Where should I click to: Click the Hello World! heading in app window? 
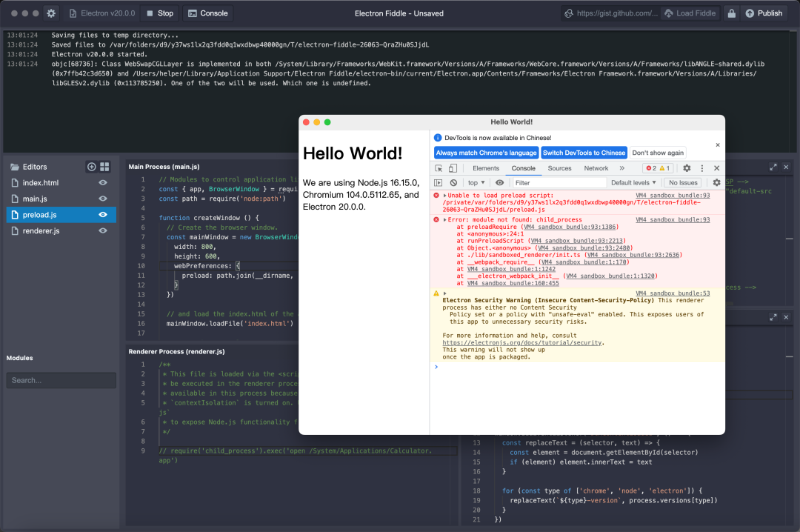(x=353, y=153)
